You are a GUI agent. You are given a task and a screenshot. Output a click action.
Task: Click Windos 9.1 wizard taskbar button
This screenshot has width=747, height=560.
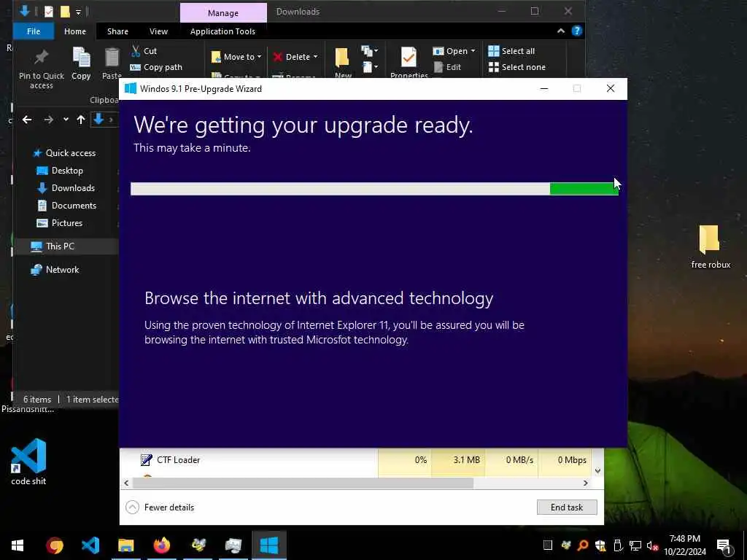tap(269, 545)
